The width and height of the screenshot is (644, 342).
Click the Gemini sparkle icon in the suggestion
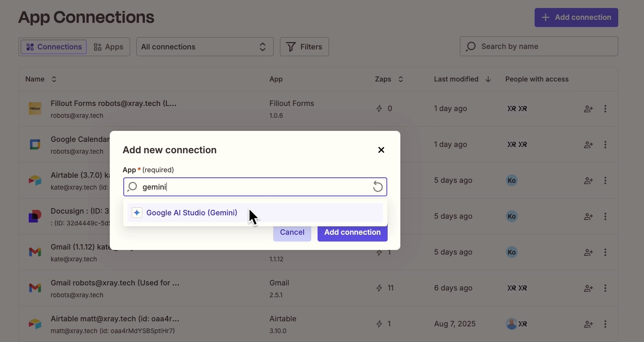[136, 212]
